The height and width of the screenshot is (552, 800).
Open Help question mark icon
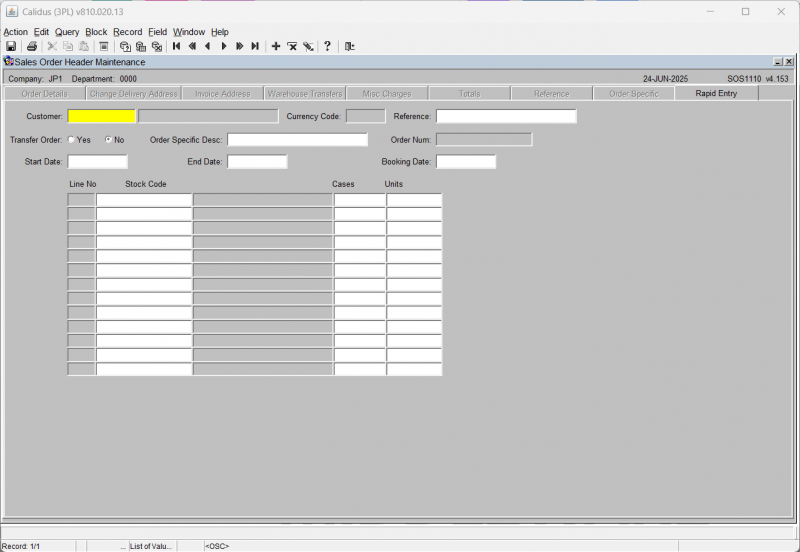coord(328,46)
